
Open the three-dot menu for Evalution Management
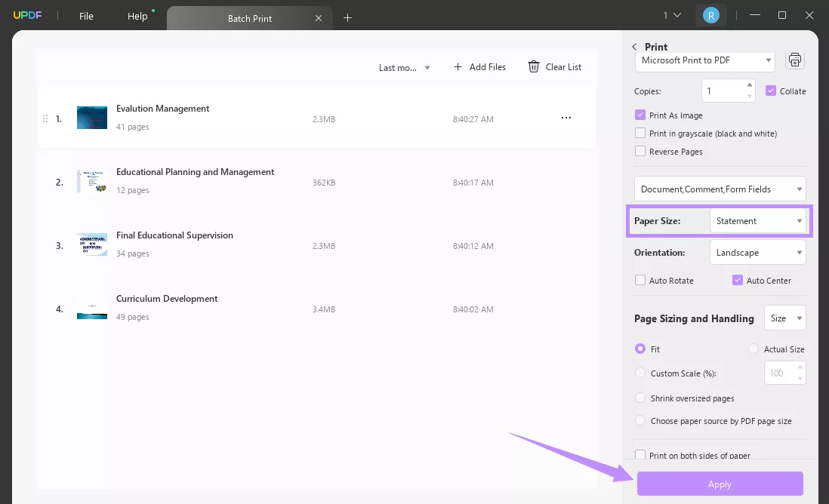click(566, 118)
